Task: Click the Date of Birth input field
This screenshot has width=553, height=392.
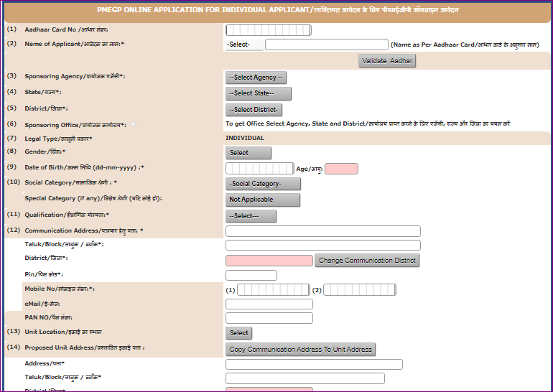Action: (x=259, y=169)
